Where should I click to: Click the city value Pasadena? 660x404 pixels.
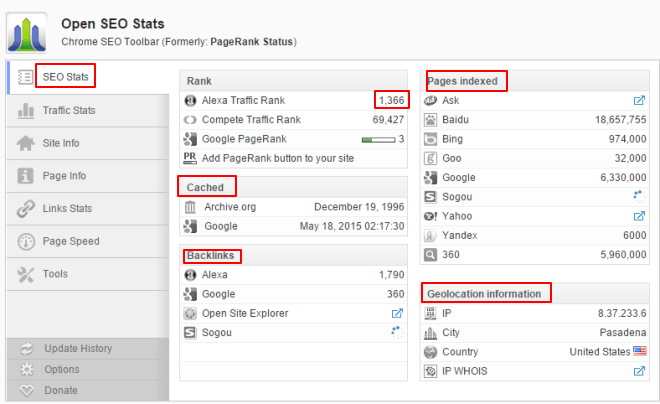[x=623, y=332]
